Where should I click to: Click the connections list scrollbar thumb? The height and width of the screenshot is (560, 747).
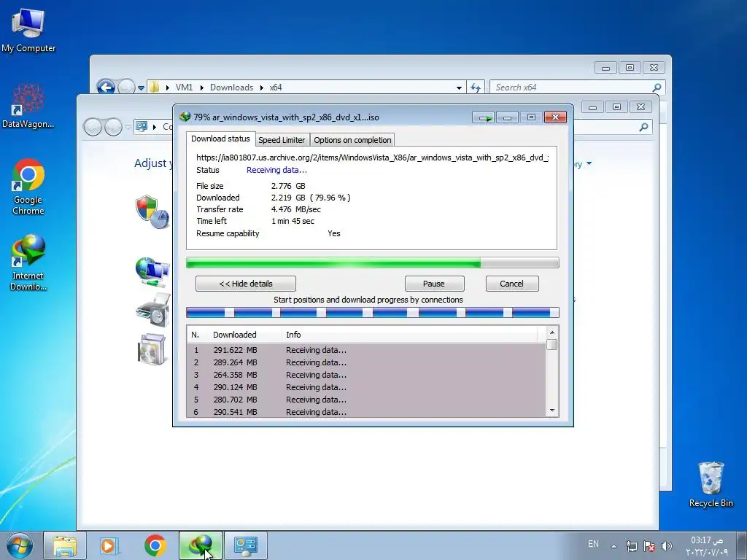552,344
